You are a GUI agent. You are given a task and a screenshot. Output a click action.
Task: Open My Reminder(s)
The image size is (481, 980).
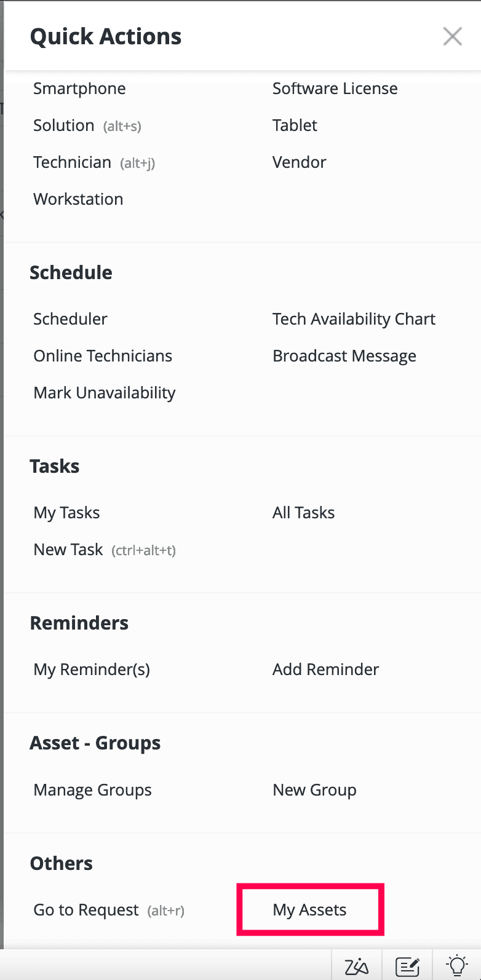pos(92,670)
